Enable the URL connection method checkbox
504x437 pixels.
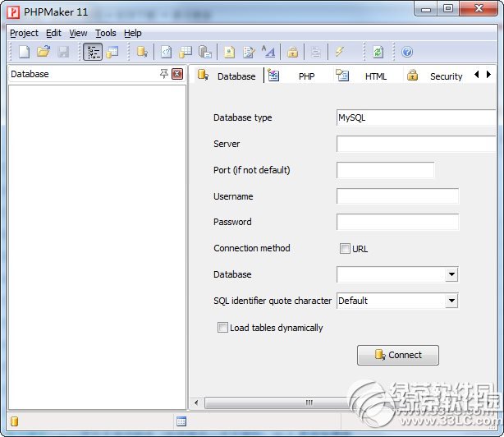point(345,248)
